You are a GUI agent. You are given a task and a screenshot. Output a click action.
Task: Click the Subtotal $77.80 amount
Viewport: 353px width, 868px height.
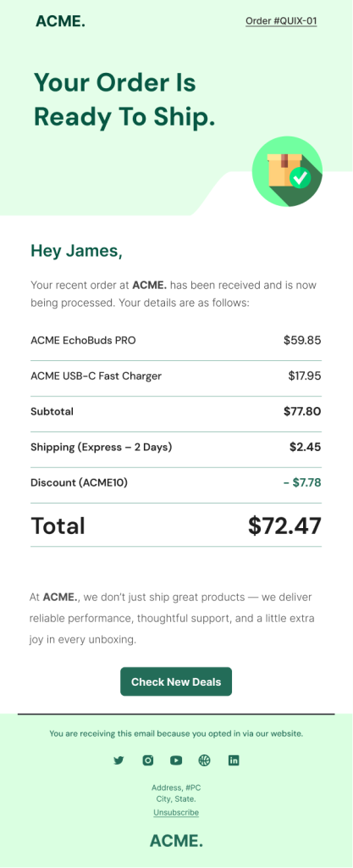pos(302,411)
